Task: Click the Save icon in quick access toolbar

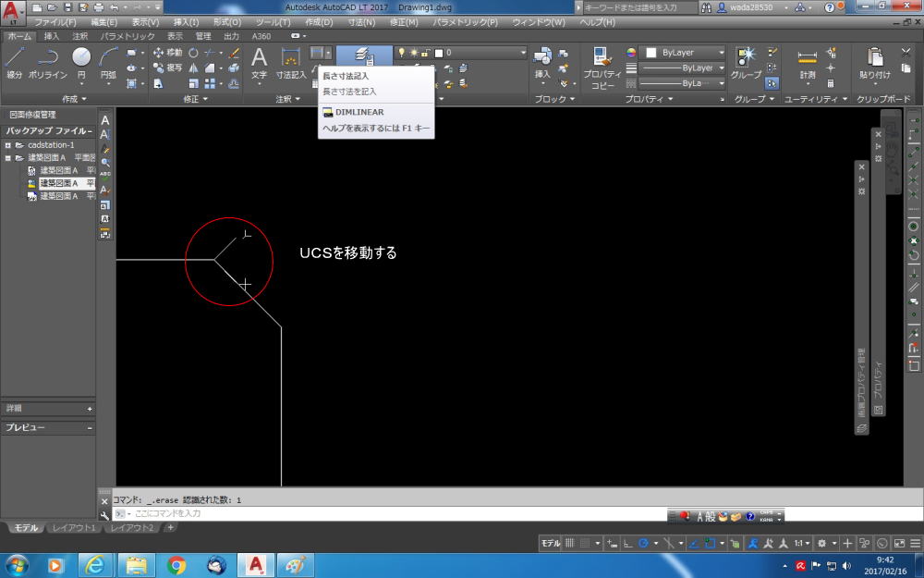Action: point(67,7)
